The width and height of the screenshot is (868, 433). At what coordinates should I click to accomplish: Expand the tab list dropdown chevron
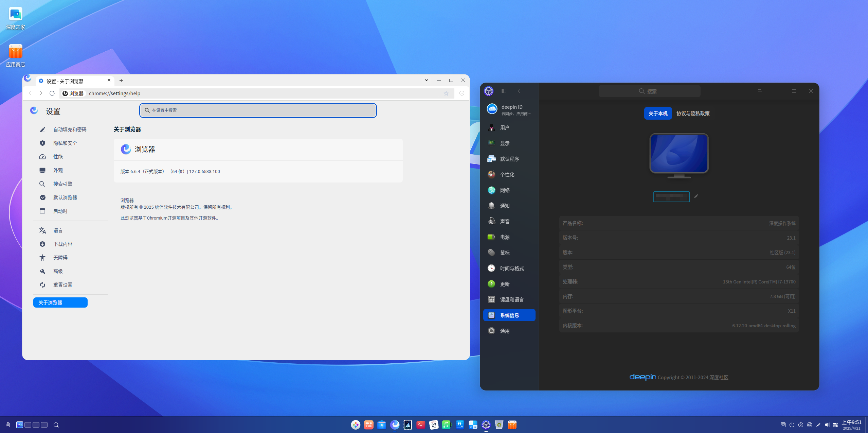426,80
